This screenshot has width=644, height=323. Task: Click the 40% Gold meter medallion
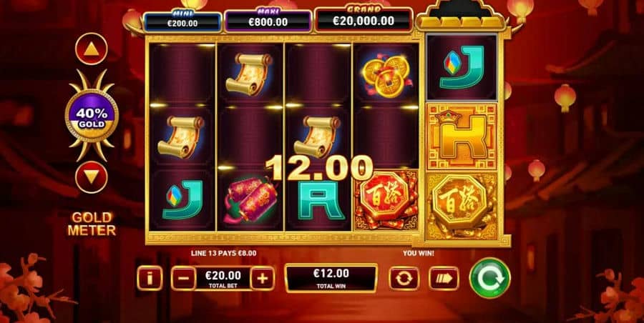click(92, 114)
